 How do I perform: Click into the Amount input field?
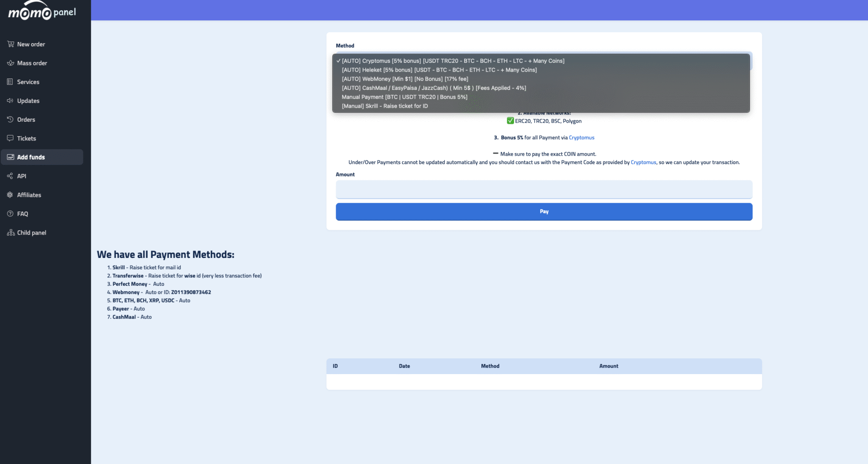(x=544, y=190)
